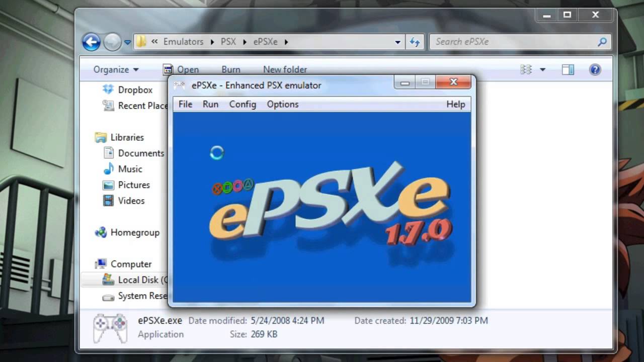Image resolution: width=644 pixels, height=362 pixels.
Task: Change your view using the views icon
Action: coord(526,69)
